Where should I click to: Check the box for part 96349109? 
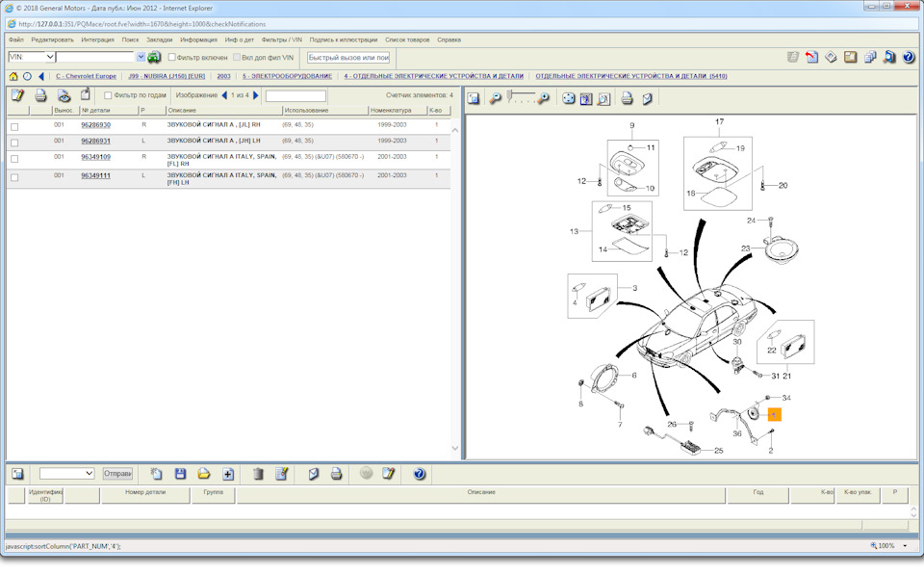[x=14, y=159]
